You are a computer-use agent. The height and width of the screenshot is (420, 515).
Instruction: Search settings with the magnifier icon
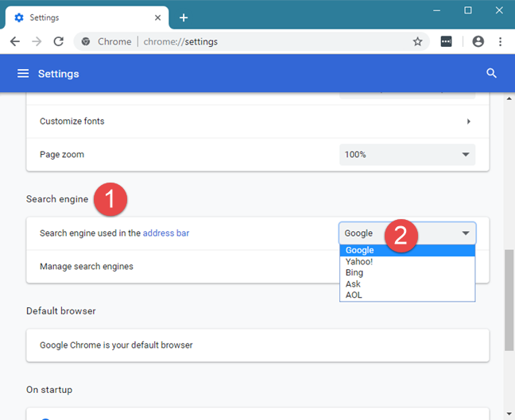tap(491, 73)
